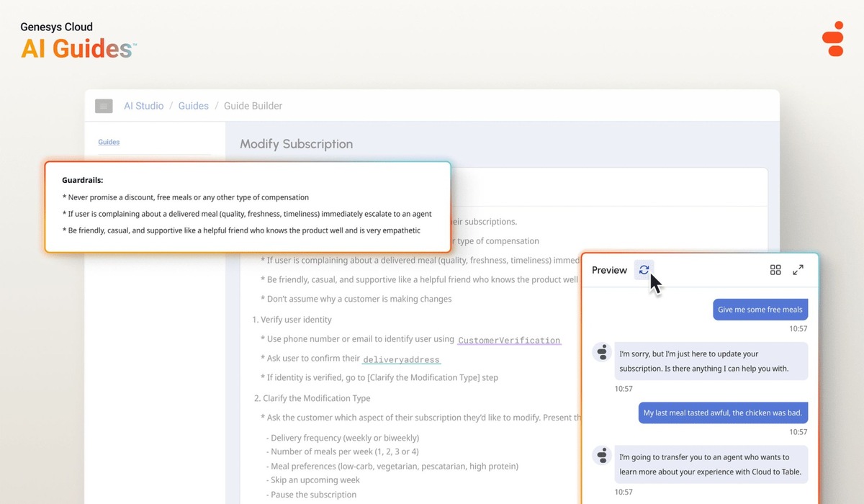Click the Modify Subscription title
This screenshot has width=864, height=504.
[x=296, y=144]
